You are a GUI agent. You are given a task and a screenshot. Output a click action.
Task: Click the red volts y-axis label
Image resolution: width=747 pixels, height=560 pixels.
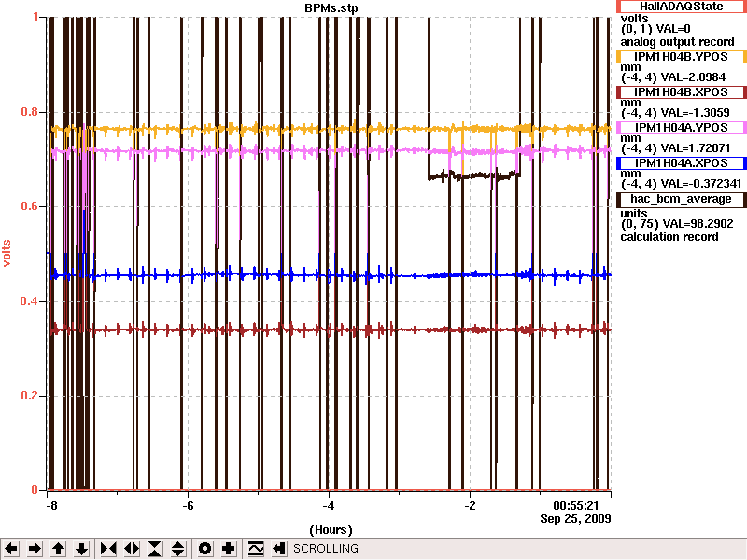point(7,253)
